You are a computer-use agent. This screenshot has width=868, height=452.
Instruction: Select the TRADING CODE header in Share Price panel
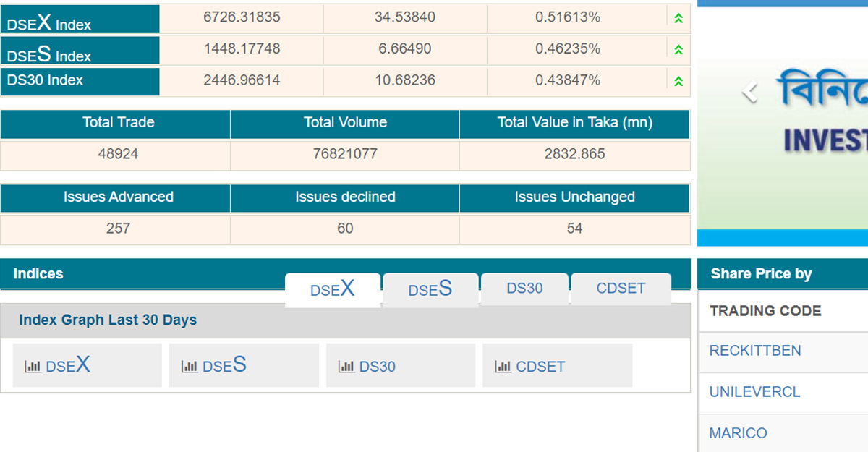(765, 311)
